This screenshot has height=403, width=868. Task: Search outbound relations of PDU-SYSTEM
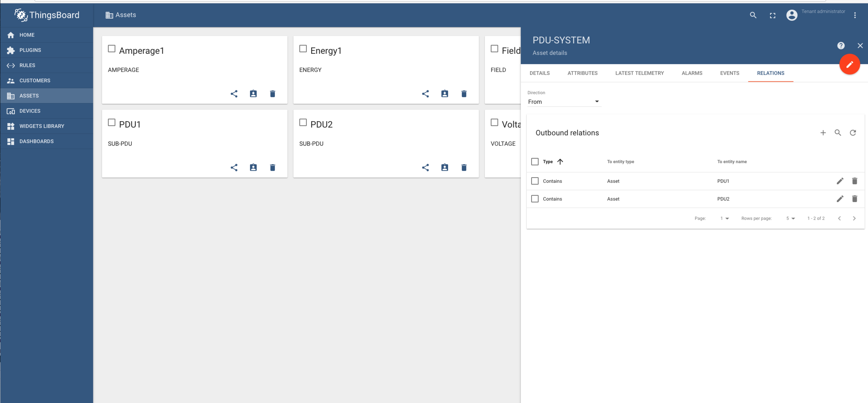(838, 133)
